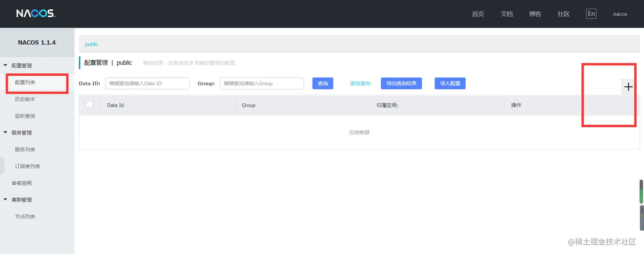Viewport: 644px width, 254px height.
Task: Open 社区 in top navigation
Action: (563, 14)
